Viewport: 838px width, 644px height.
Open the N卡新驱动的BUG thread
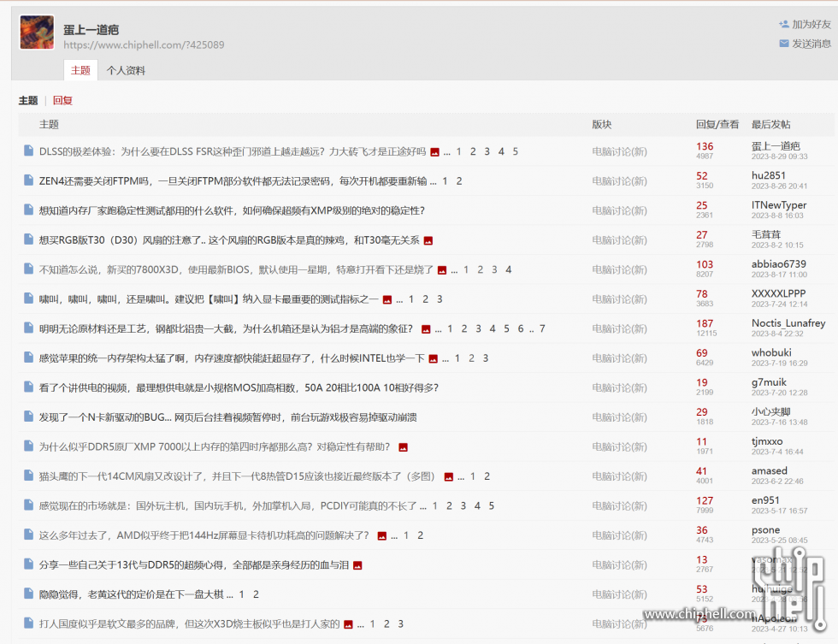pyautogui.click(x=228, y=417)
